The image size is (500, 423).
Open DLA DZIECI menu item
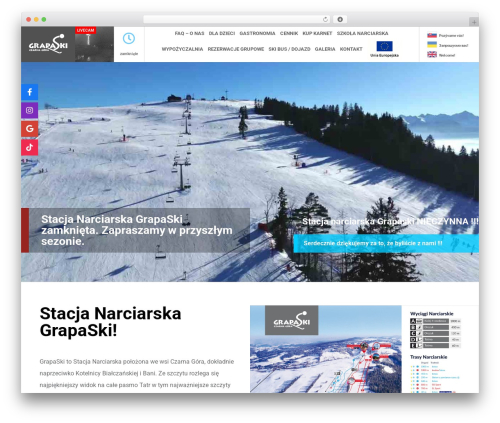click(222, 33)
